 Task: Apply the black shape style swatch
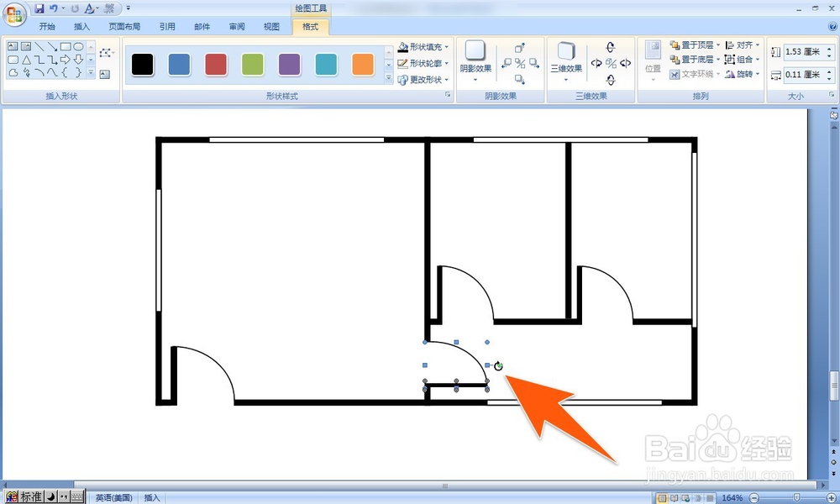pyautogui.click(x=143, y=65)
